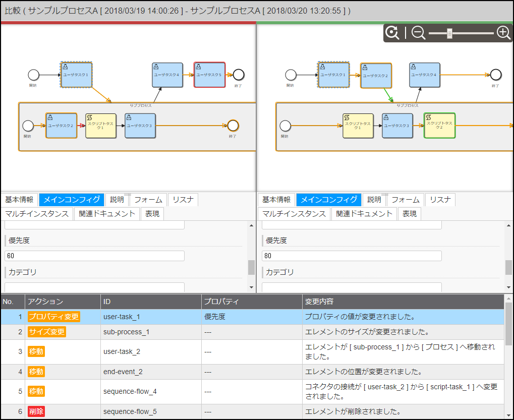Click the start event in right main process
Image resolution: width=514 pixels, height=420 pixels.
point(291,75)
